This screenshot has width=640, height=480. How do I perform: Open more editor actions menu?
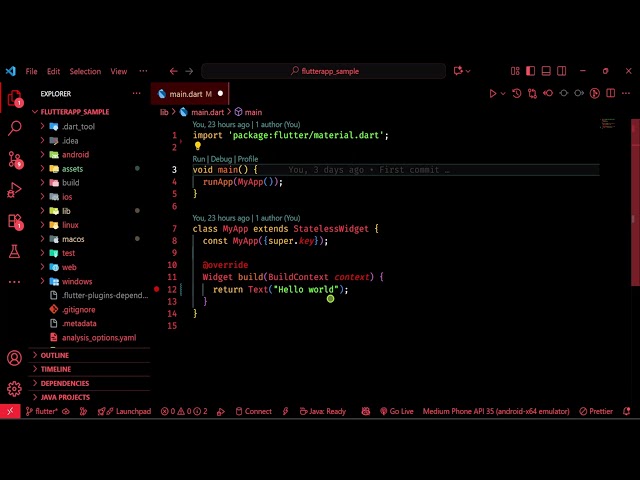click(x=626, y=93)
